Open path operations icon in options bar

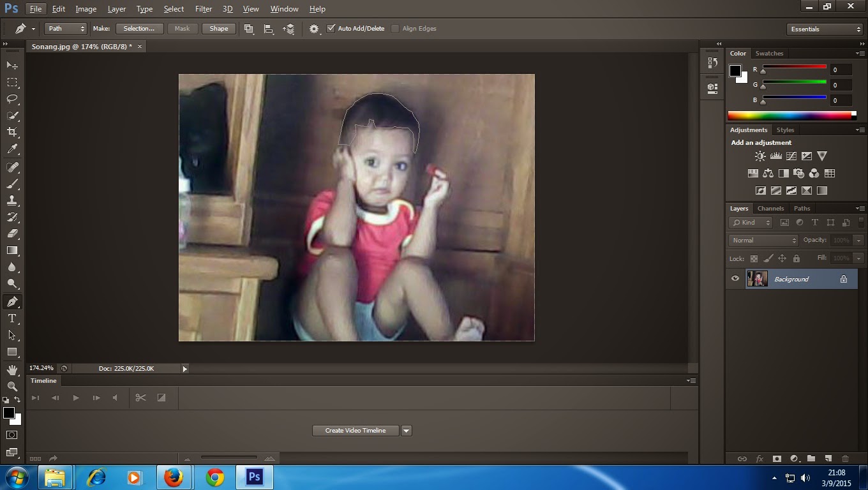(x=249, y=29)
